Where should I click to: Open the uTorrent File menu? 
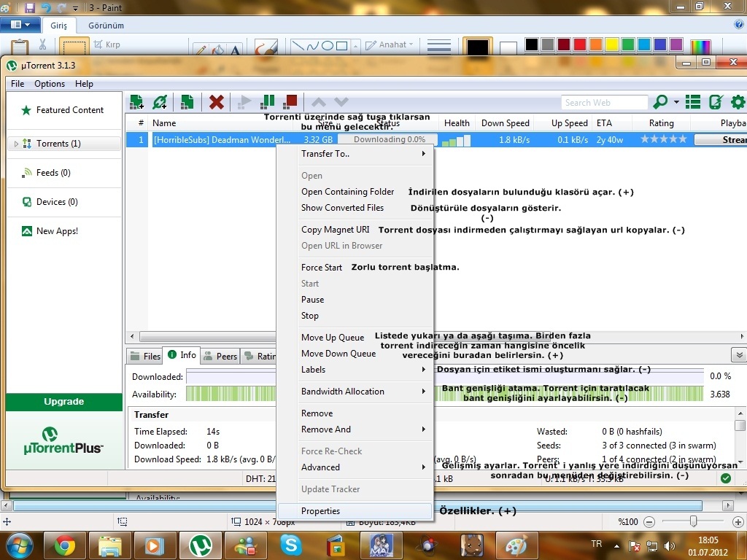click(x=18, y=84)
